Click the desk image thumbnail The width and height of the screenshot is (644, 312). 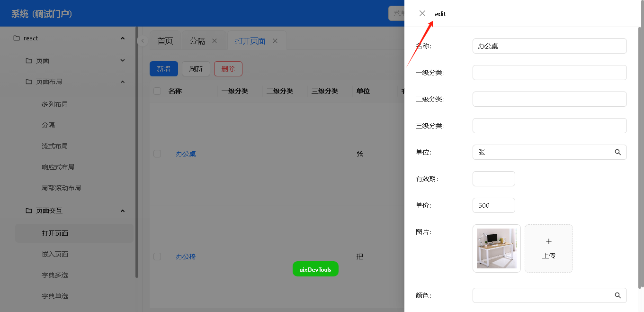point(497,248)
